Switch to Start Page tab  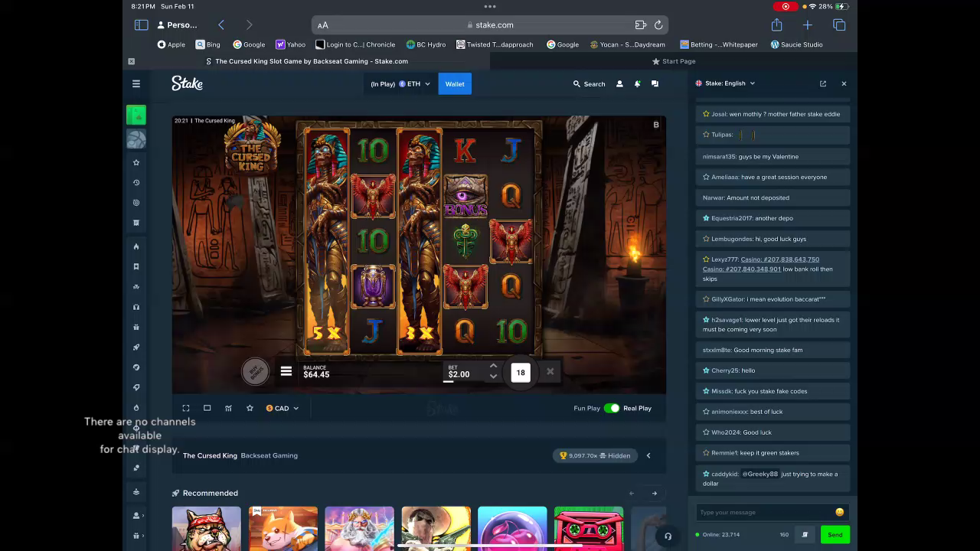[x=674, y=61]
